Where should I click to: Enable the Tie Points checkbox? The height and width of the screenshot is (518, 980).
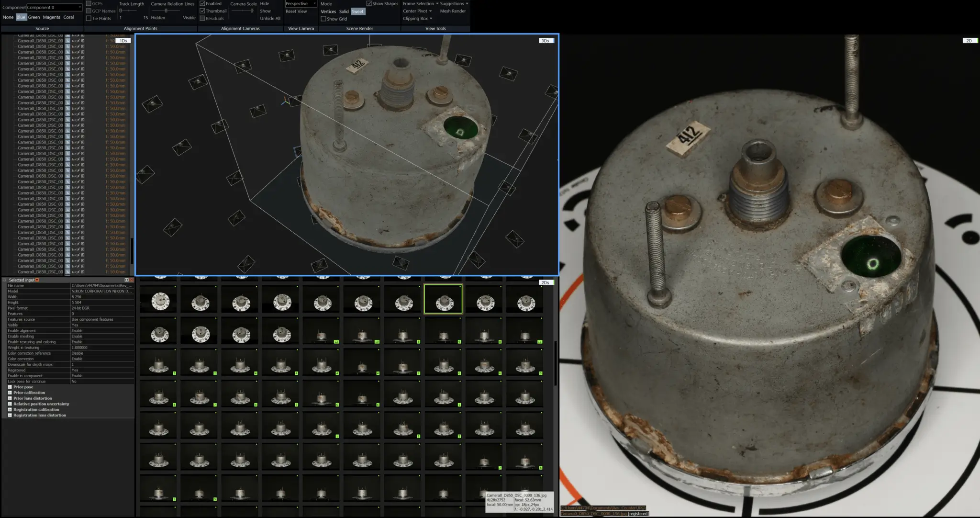pos(89,19)
